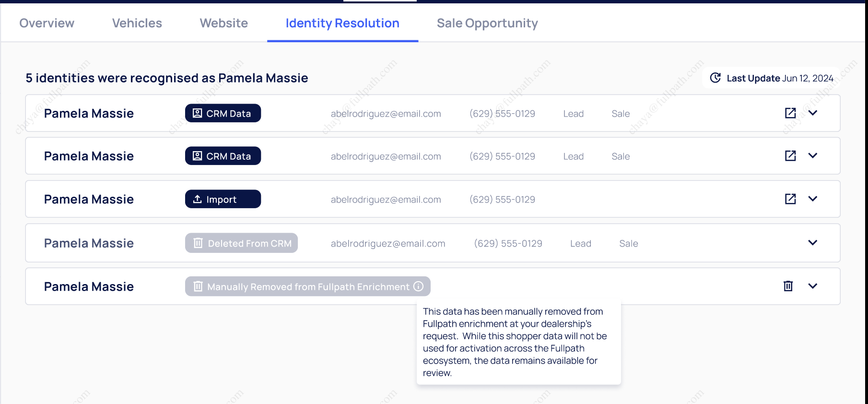Switch to the Vehicles tab
The width and height of the screenshot is (868, 404).
pyautogui.click(x=137, y=23)
